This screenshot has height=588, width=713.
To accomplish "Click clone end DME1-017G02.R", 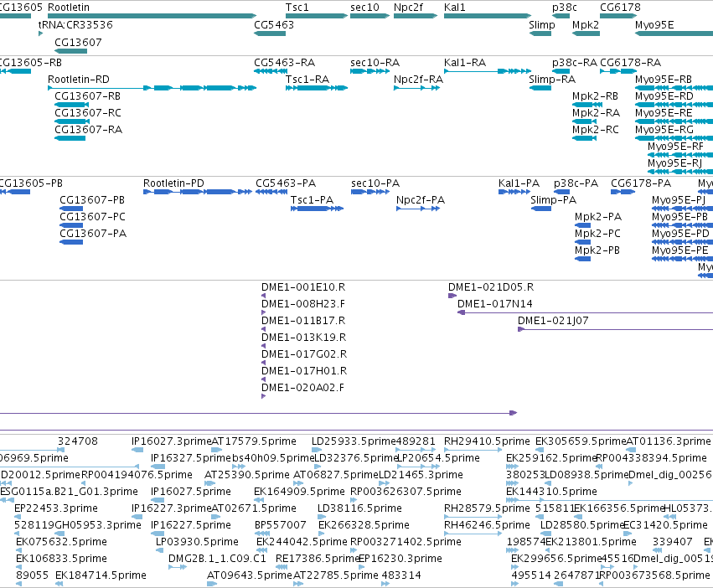I will tap(304, 354).
